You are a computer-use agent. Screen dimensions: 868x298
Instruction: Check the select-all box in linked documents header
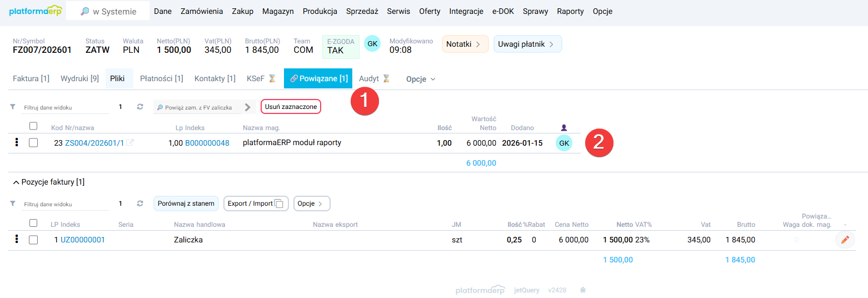click(33, 126)
